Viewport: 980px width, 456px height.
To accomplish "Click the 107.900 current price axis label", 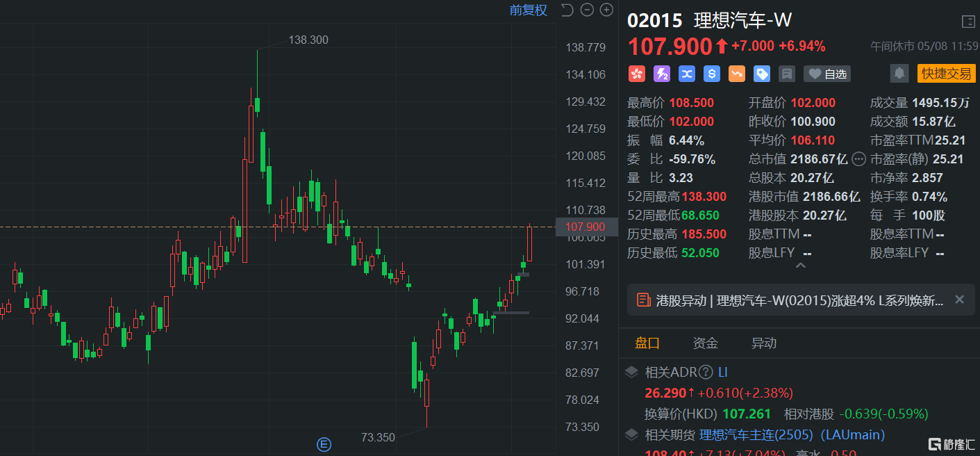I will 585,227.
